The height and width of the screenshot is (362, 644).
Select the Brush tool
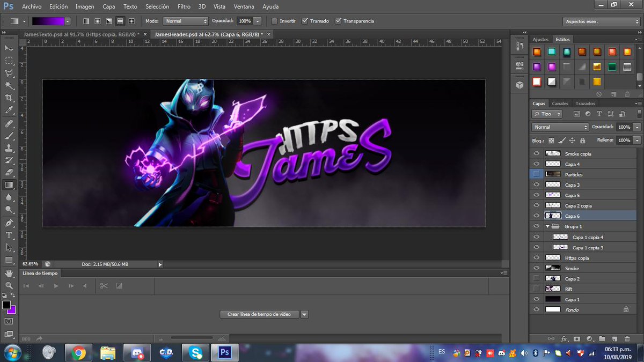[x=9, y=135]
